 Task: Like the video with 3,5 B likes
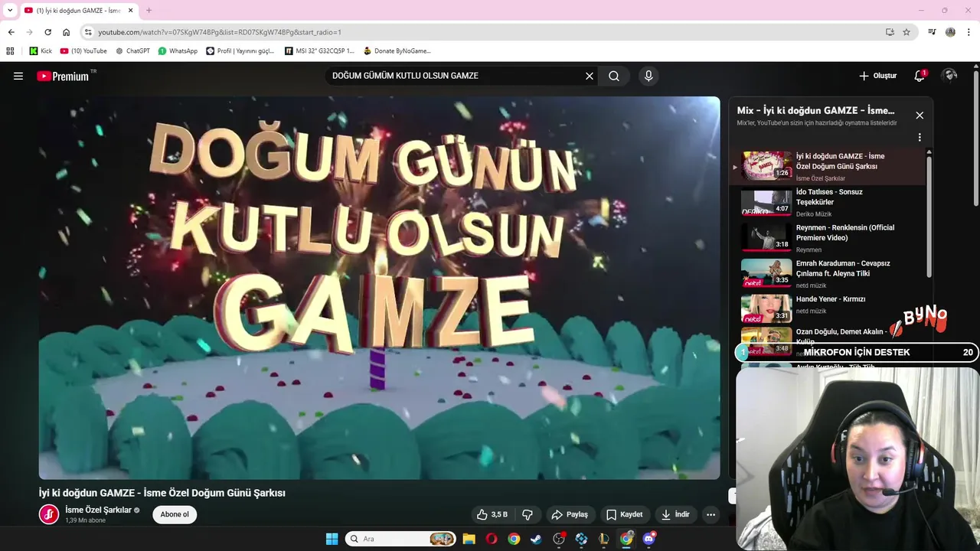coord(492,514)
